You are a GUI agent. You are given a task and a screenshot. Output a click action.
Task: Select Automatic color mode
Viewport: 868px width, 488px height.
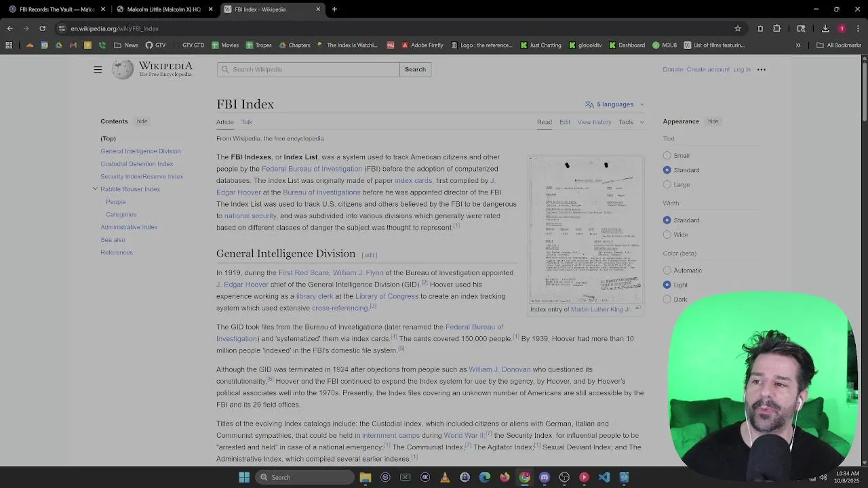pyautogui.click(x=667, y=270)
